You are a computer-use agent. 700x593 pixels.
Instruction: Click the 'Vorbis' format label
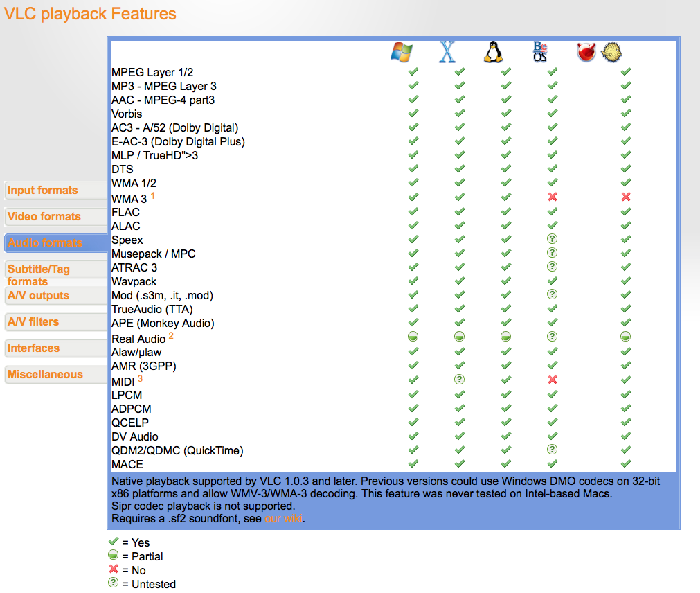click(x=127, y=114)
